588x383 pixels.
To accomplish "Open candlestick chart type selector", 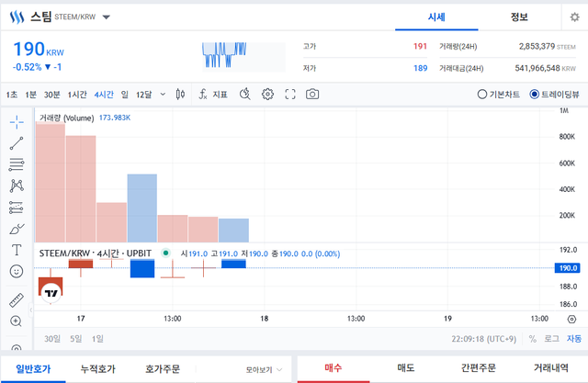I will [x=180, y=94].
